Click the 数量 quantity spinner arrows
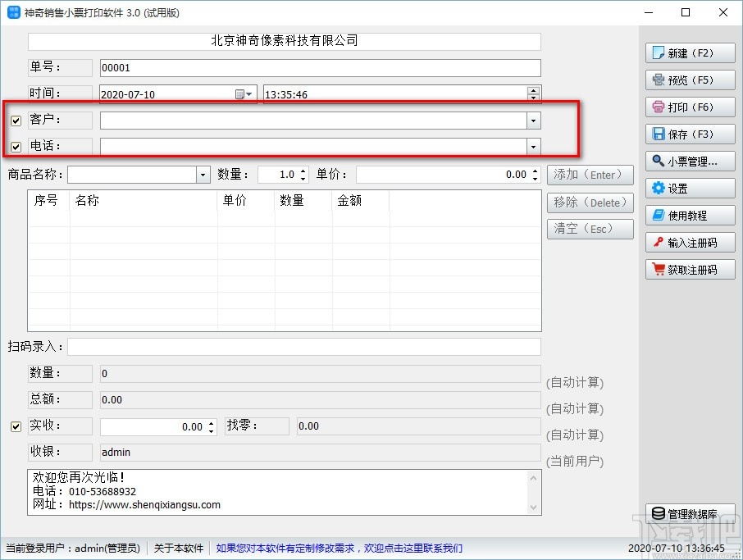The image size is (743, 560). click(303, 175)
